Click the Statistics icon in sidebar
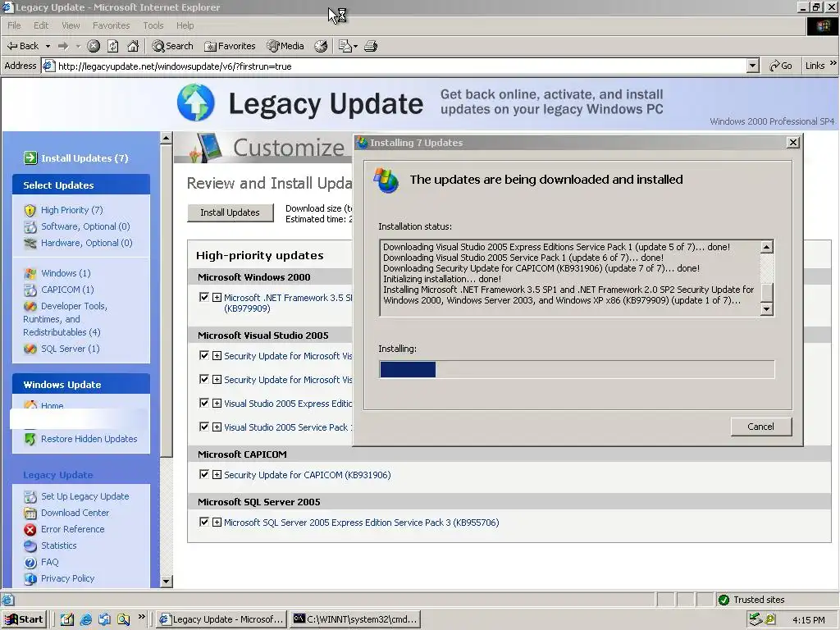The width and height of the screenshot is (840, 630). tap(30, 546)
